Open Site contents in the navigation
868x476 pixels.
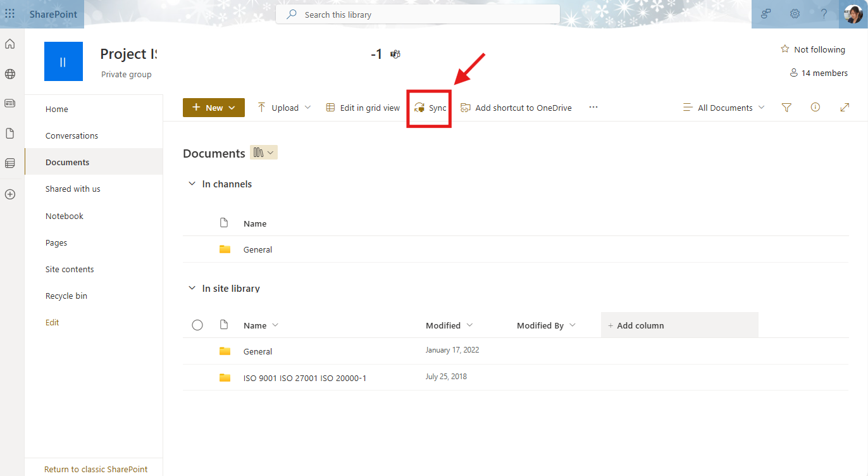[70, 269]
